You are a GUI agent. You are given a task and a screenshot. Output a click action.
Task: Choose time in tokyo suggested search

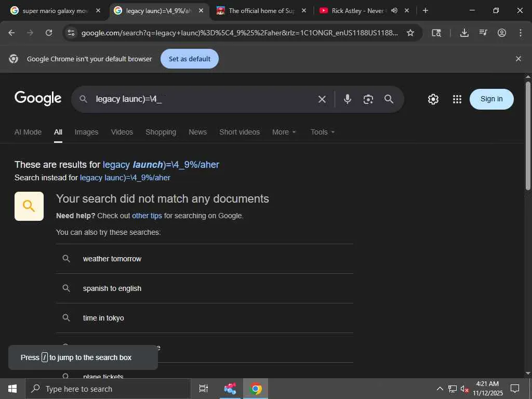(x=205, y=318)
